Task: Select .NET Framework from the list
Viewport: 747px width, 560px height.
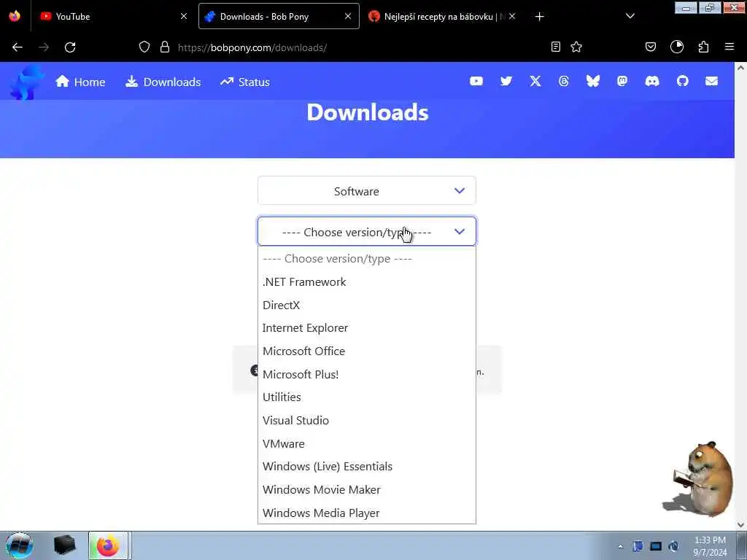Action: coord(367,282)
